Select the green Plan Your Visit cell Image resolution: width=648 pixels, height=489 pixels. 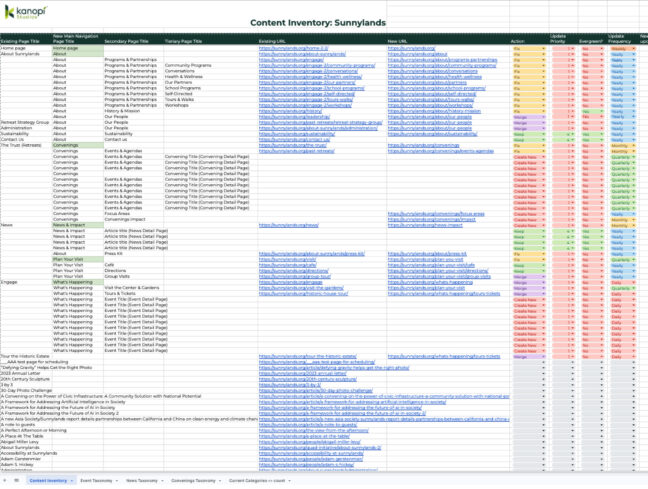coord(78,260)
